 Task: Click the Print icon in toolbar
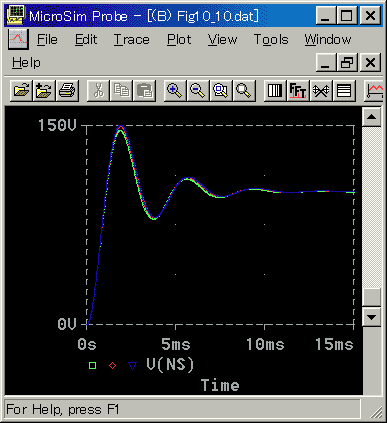pyautogui.click(x=67, y=90)
